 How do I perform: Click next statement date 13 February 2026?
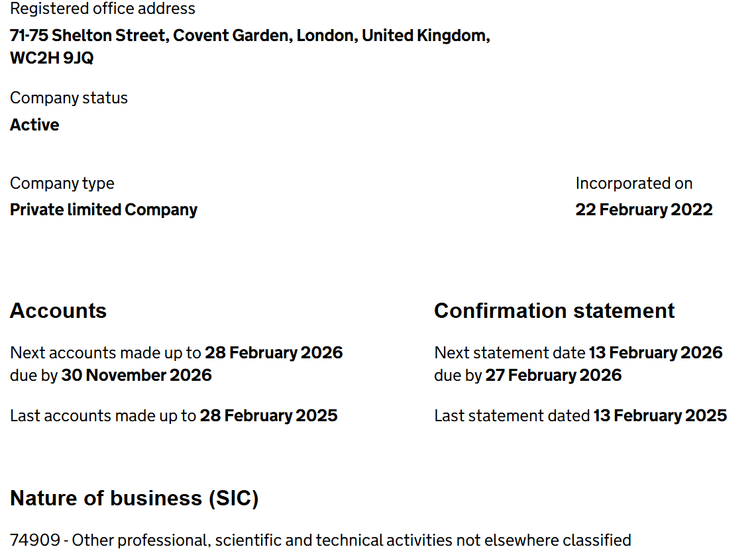coord(656,353)
